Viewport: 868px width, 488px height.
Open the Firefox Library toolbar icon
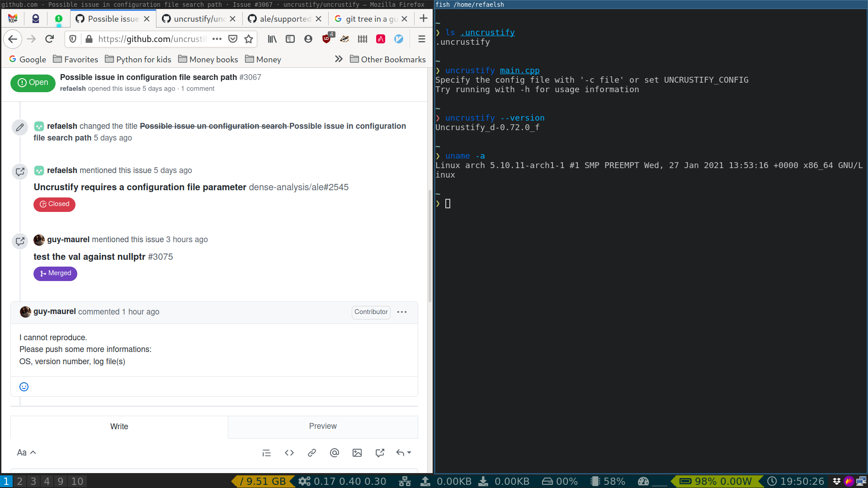point(272,39)
